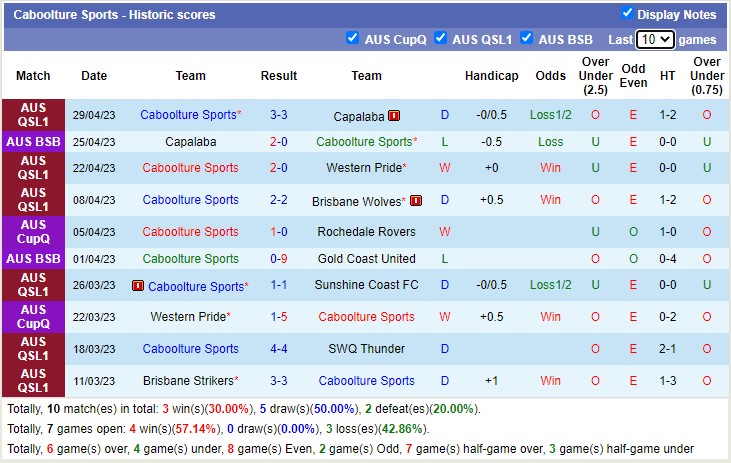
Task: Click red card icon beside Brisbane Wolves
Action: click(416, 200)
